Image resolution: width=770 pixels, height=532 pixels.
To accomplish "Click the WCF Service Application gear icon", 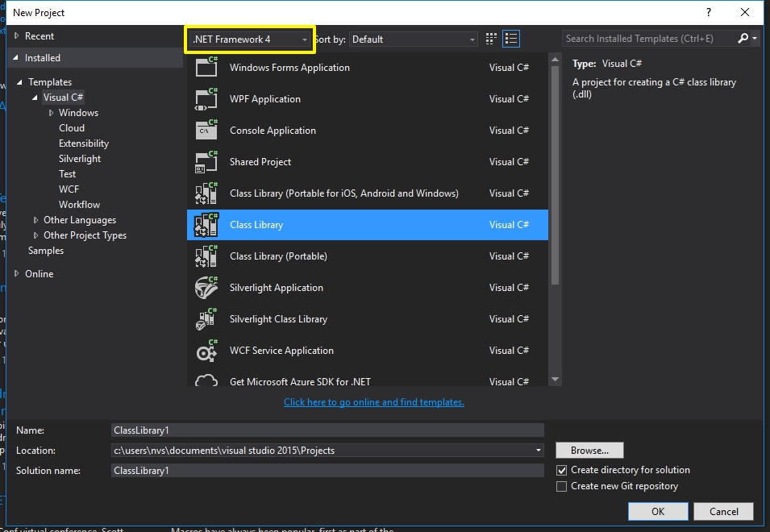I will 206,350.
